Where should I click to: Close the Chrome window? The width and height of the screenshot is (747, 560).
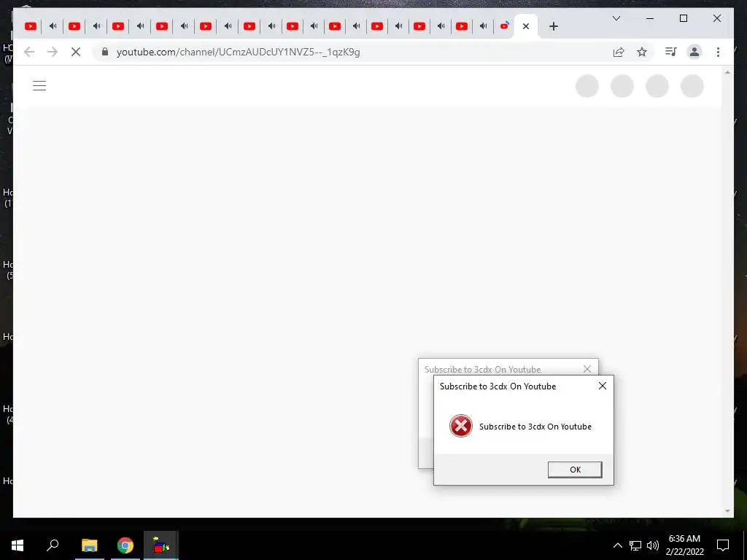(x=717, y=18)
